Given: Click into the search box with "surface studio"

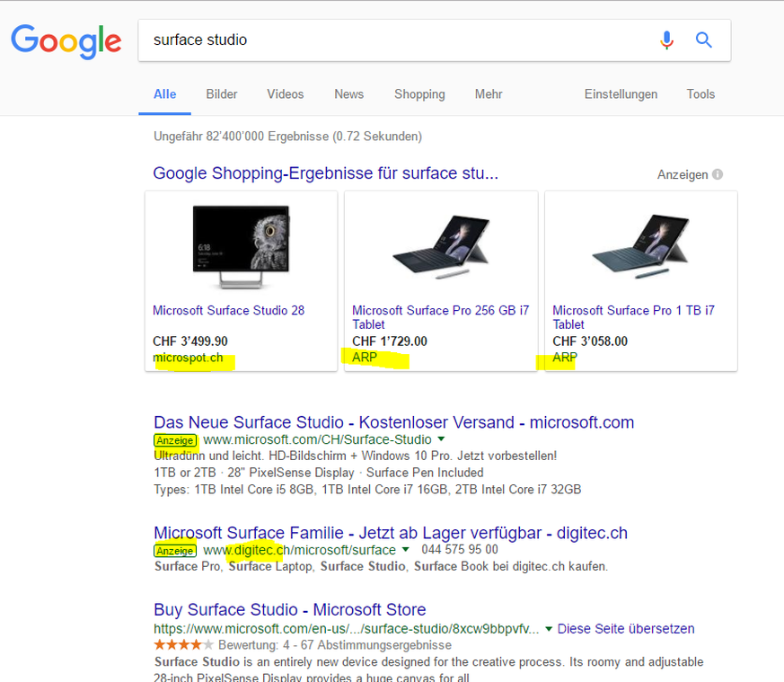Looking at the screenshot, I should pos(395,40).
